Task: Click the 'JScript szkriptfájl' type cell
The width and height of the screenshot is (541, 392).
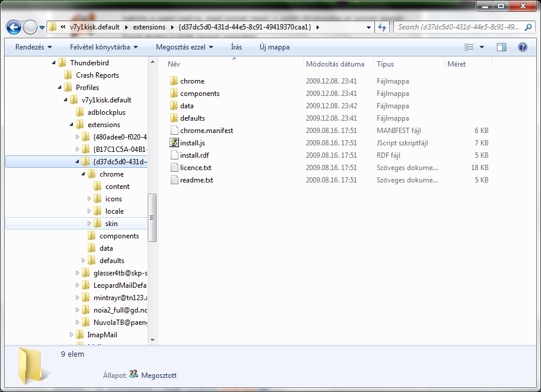Action: 402,143
